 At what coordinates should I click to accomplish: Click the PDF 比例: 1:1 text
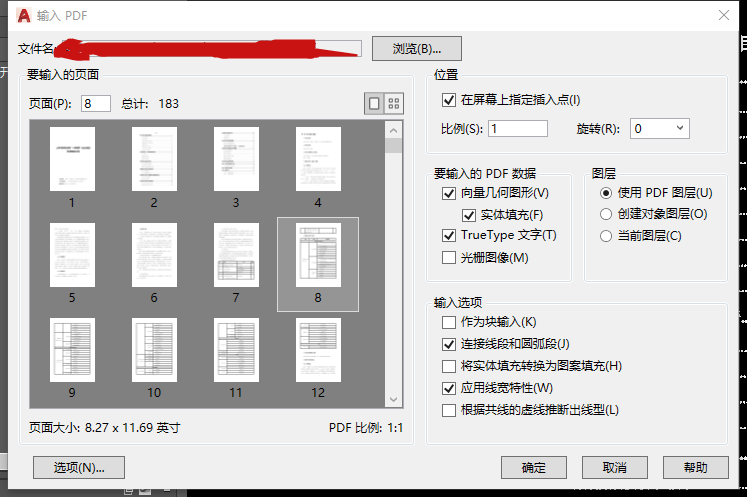pos(366,428)
